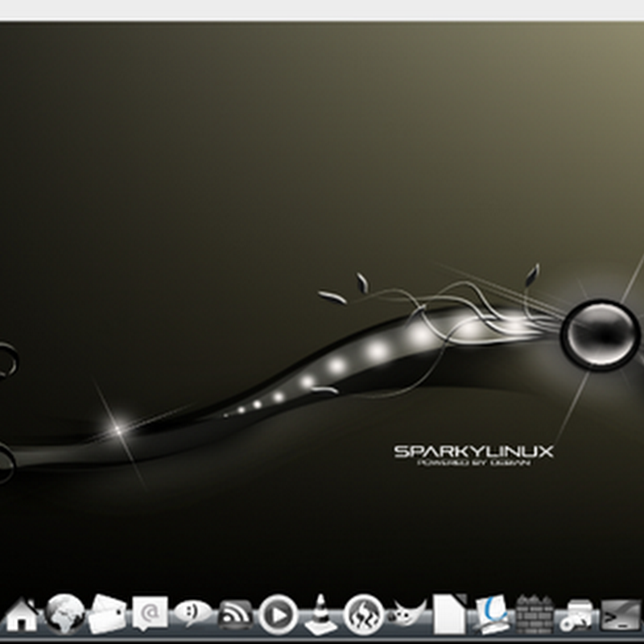The width and height of the screenshot is (644, 644).
Task: Open the Home folder dock icon
Action: pyautogui.click(x=22, y=614)
